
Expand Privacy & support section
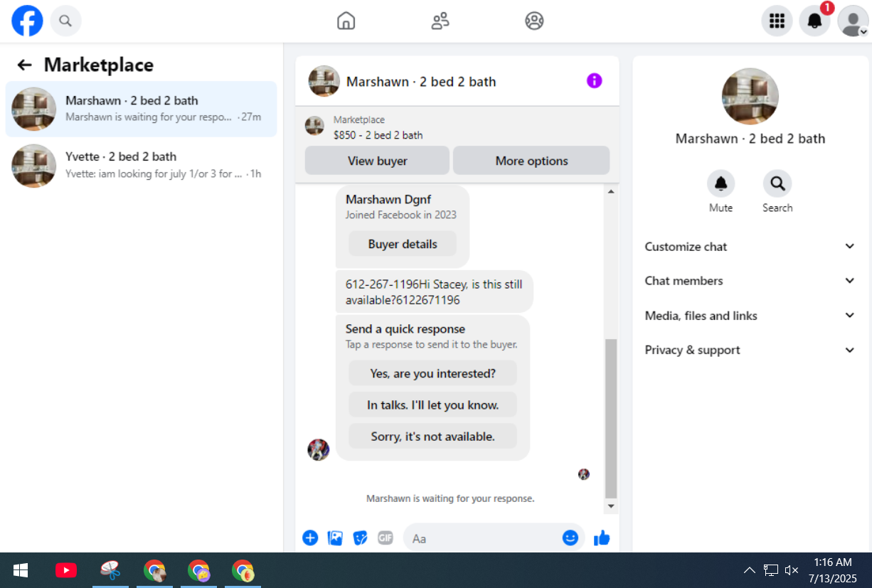tap(750, 350)
